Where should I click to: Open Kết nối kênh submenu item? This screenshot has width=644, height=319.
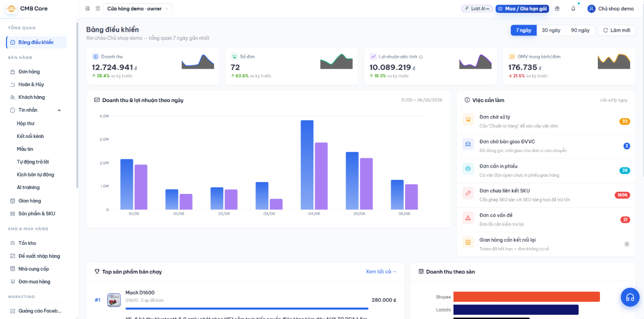click(30, 136)
